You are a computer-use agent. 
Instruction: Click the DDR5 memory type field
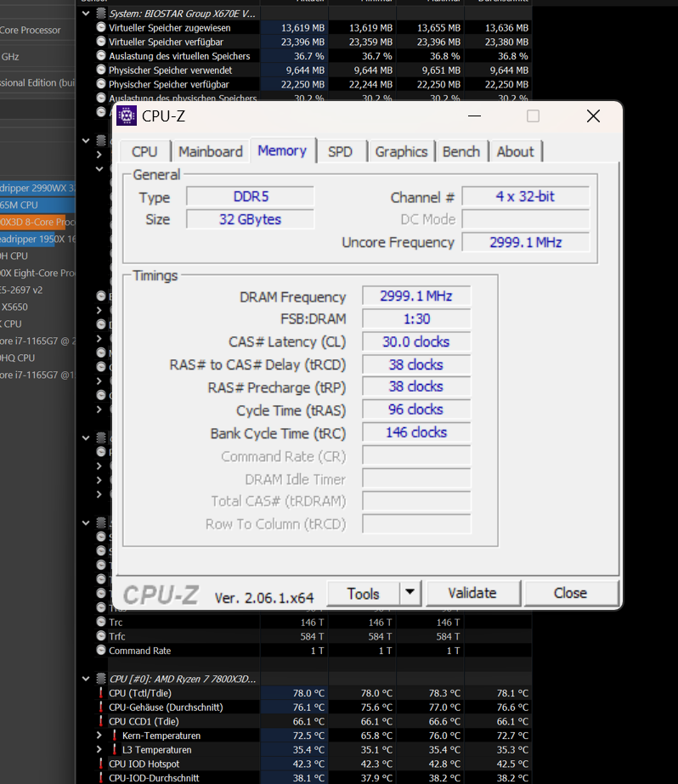[251, 196]
